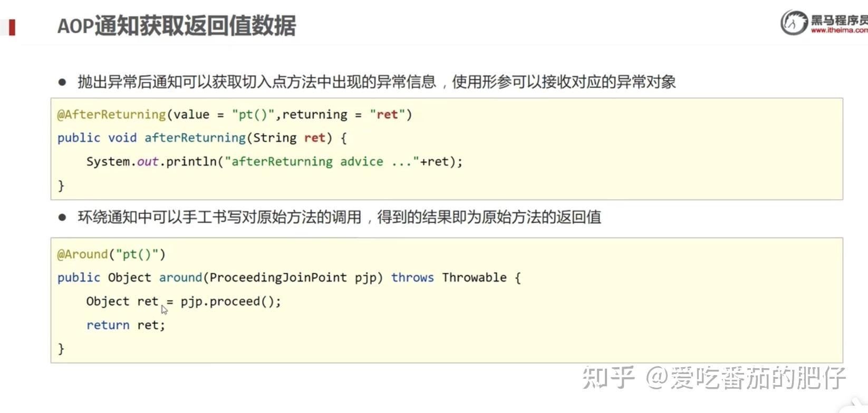Screen dimensions: 868x413
Task: Click the slide title AOP通知获取返回值数据
Action: coord(177,26)
